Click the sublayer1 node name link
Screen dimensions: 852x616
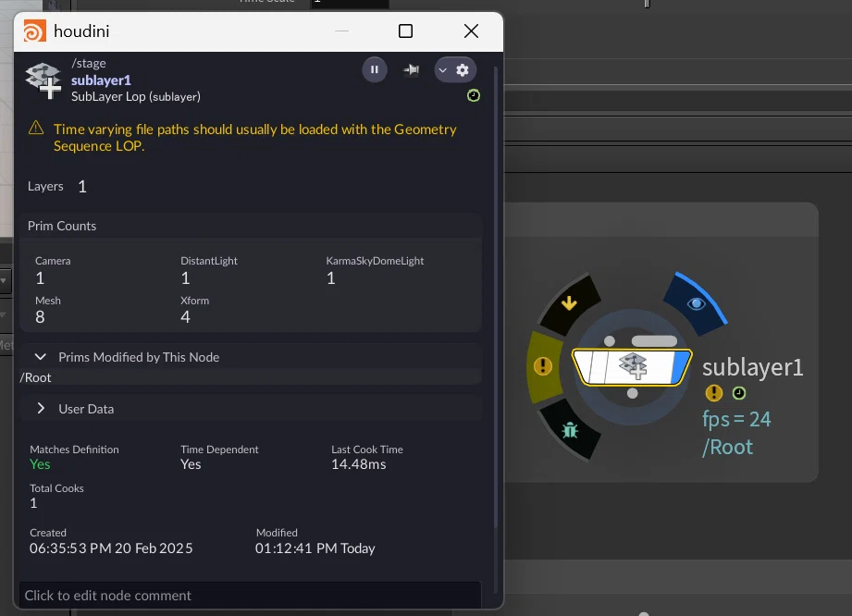(x=101, y=80)
